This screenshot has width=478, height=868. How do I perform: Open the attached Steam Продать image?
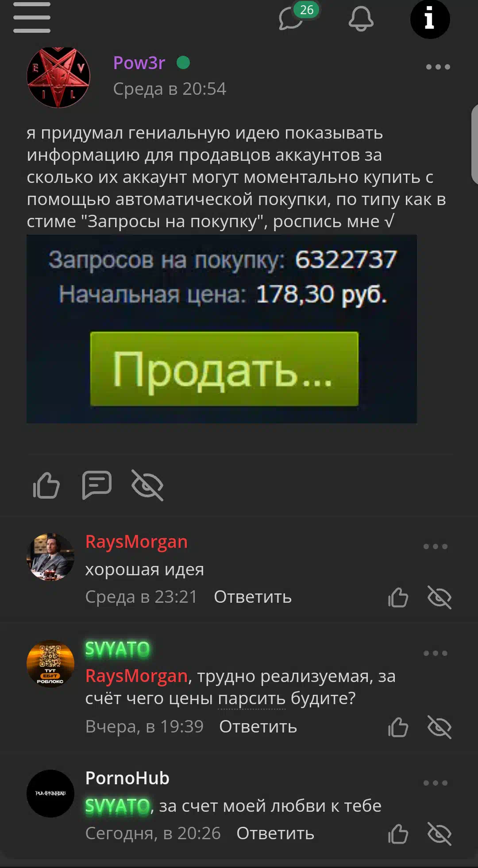(x=222, y=329)
